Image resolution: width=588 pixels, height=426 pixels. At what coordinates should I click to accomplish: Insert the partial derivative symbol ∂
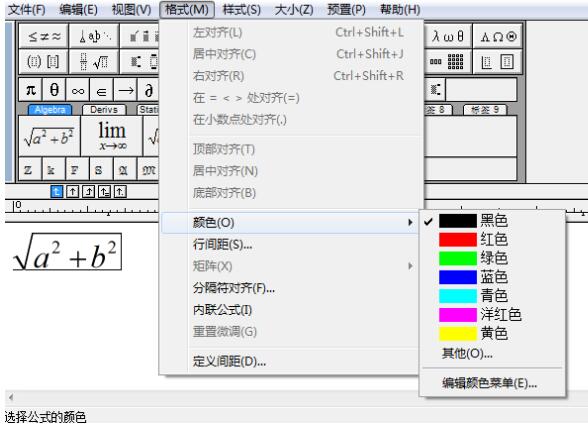pyautogui.click(x=148, y=90)
